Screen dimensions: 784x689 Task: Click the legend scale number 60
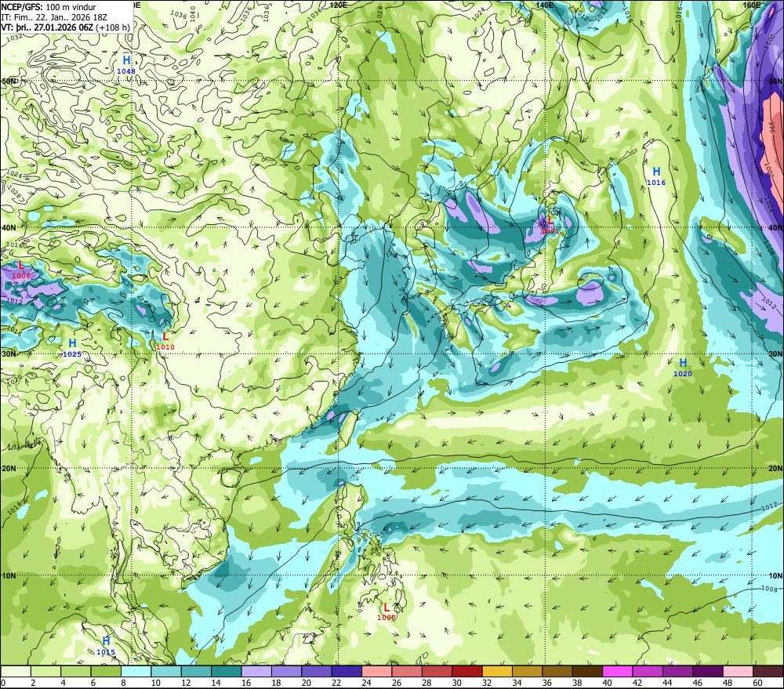click(x=757, y=683)
